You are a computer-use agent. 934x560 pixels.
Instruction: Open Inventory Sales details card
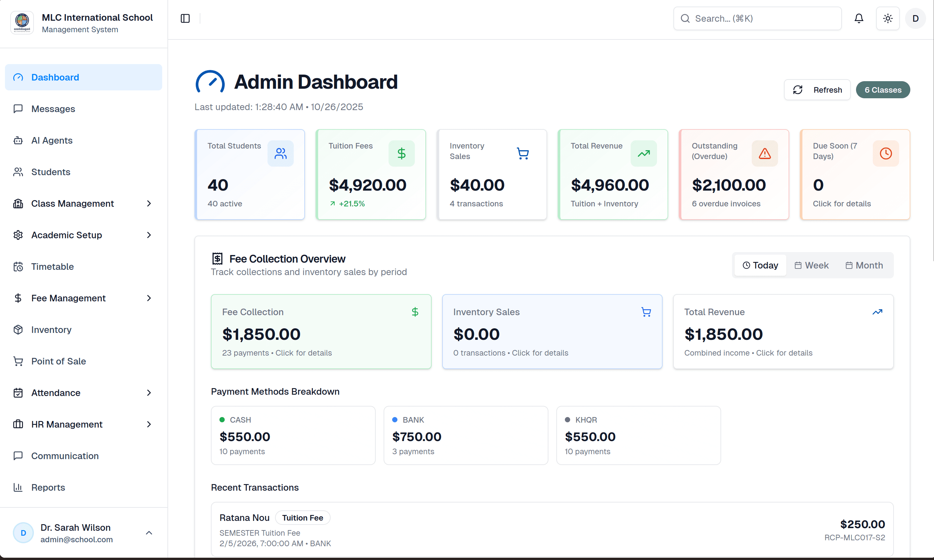552,331
